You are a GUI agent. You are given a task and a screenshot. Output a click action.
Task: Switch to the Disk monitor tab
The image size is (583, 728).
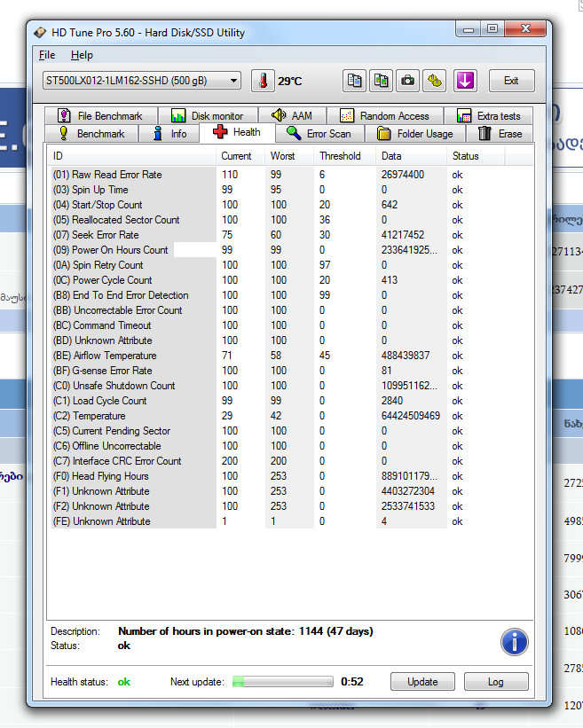point(208,115)
